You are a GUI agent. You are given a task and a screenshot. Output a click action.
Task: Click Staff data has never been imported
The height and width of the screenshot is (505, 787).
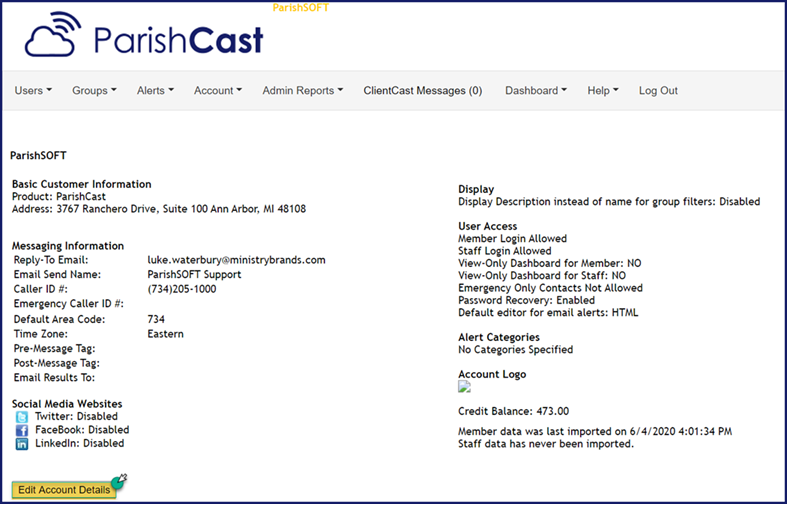pos(546,444)
